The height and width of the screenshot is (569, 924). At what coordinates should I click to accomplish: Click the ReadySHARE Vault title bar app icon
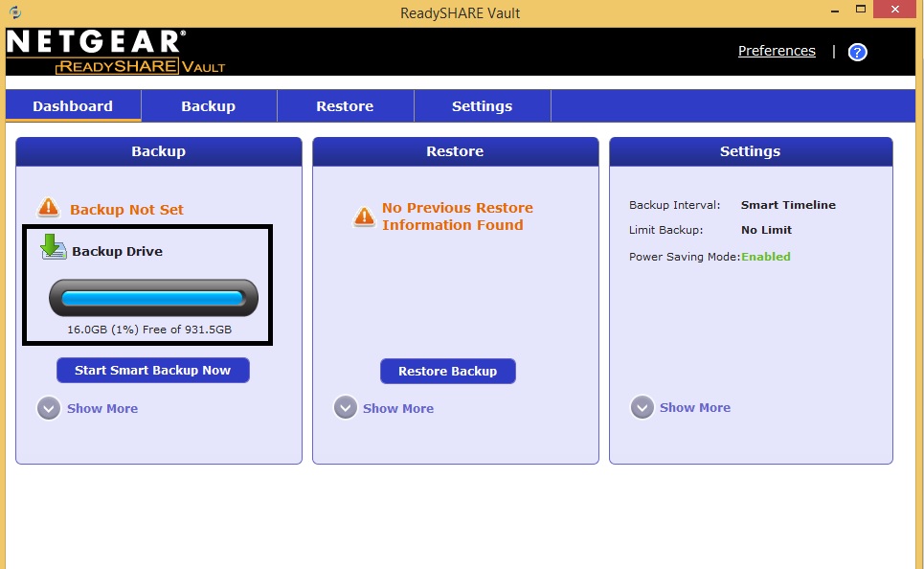[x=15, y=11]
